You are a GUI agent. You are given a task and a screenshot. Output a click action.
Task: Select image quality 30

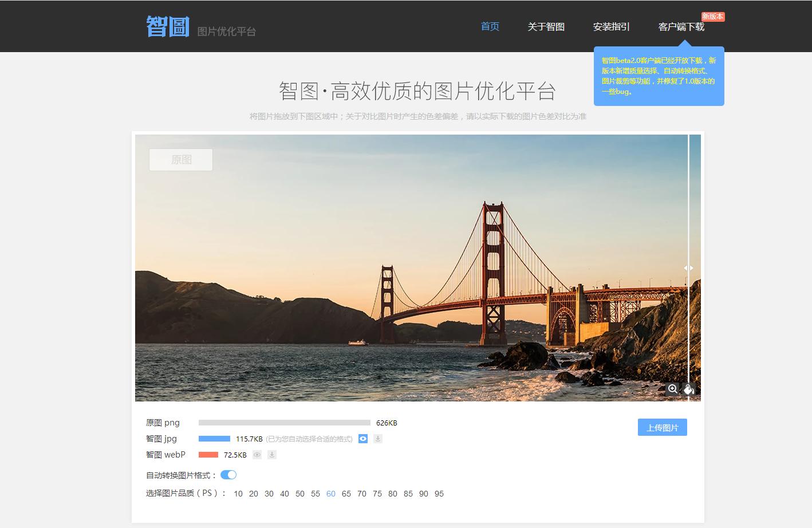(269, 494)
